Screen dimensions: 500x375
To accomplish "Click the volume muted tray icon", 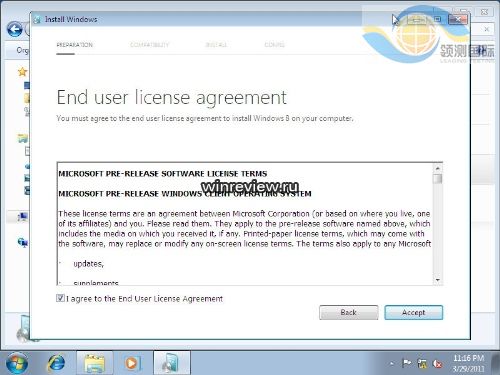I will (437, 363).
